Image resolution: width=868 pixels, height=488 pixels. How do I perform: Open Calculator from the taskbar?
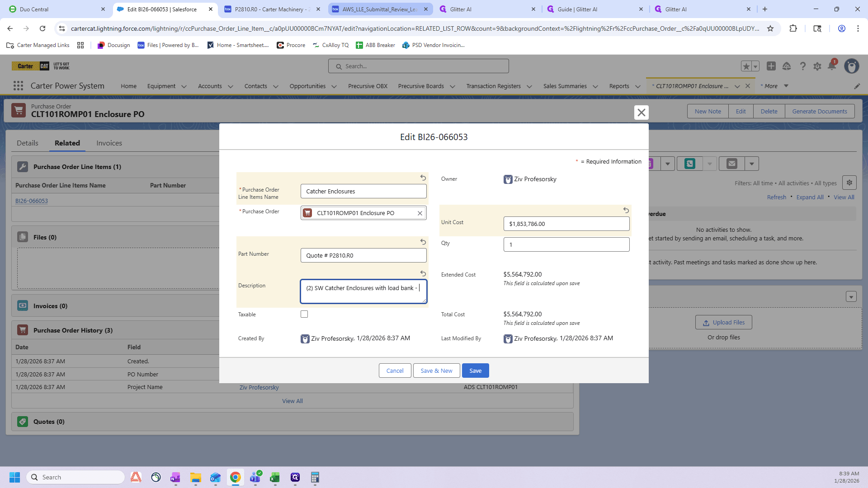point(315,478)
